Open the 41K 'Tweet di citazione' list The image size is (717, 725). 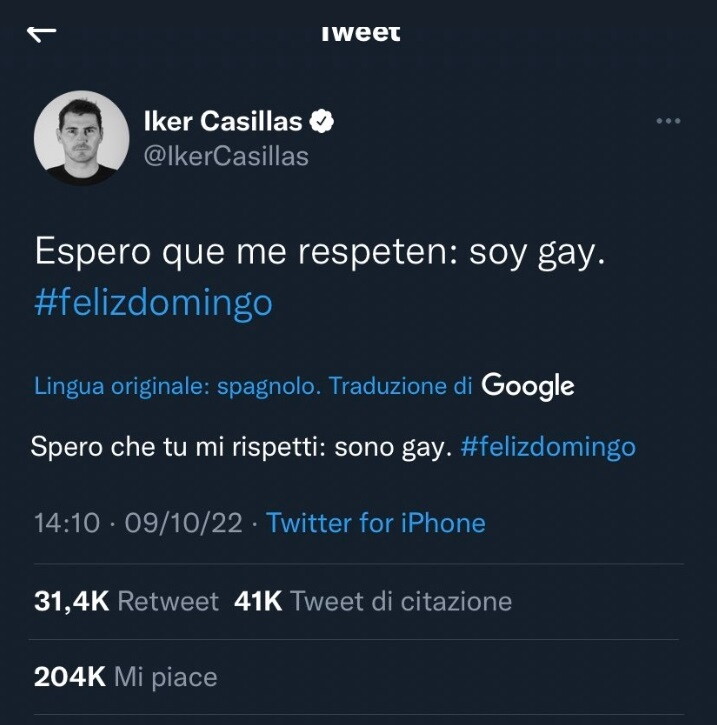(372, 601)
